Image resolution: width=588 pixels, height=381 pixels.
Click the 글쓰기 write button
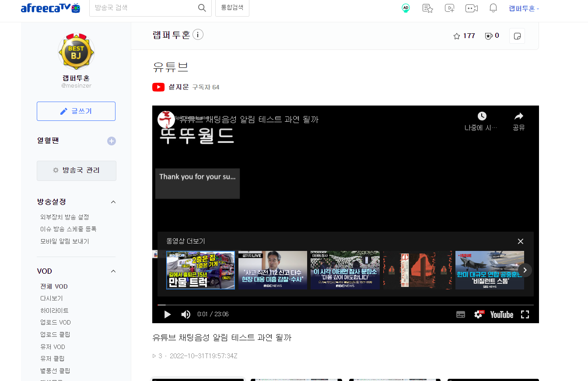[76, 111]
